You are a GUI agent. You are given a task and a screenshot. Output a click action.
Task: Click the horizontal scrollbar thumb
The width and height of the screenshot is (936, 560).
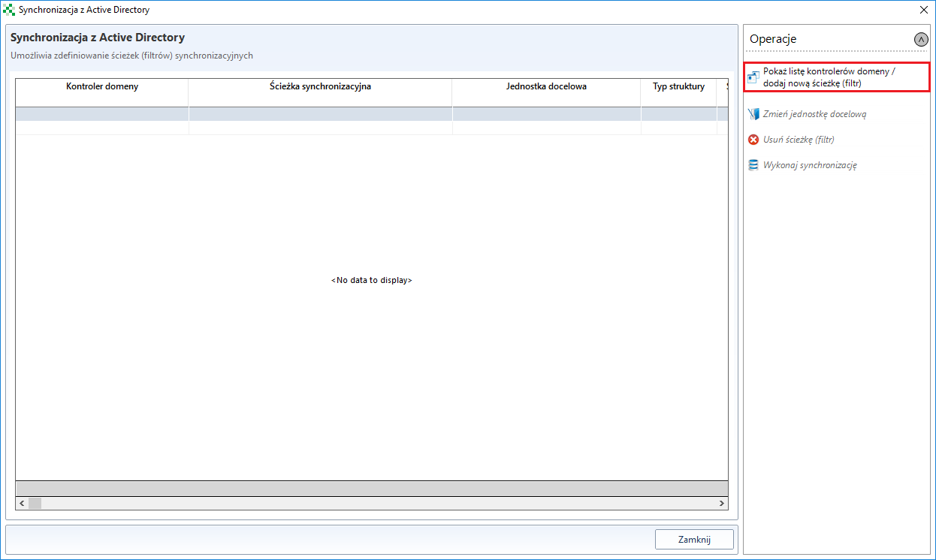point(35,504)
